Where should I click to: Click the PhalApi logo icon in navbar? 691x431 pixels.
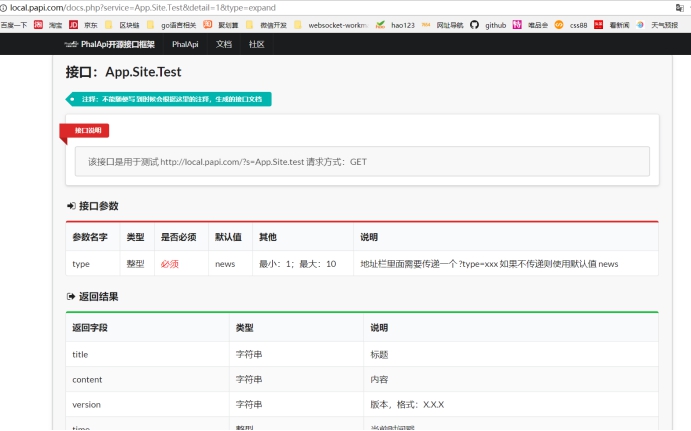pyautogui.click(x=71, y=44)
